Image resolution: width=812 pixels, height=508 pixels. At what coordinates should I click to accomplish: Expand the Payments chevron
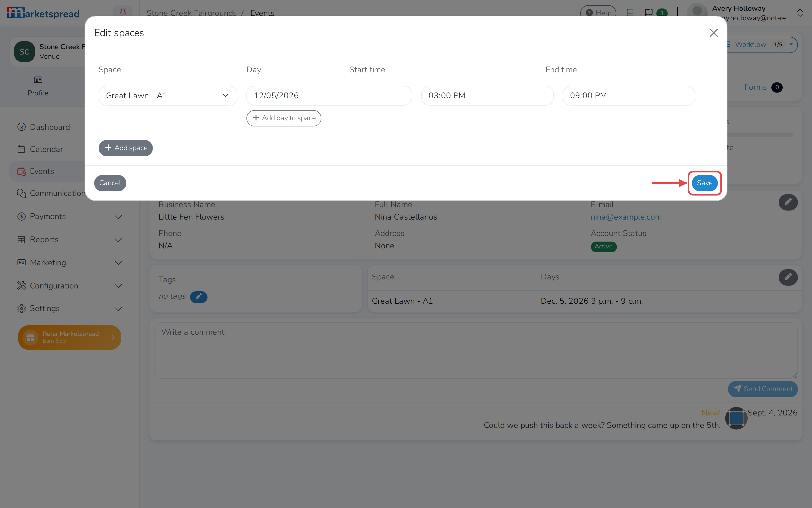(x=118, y=217)
